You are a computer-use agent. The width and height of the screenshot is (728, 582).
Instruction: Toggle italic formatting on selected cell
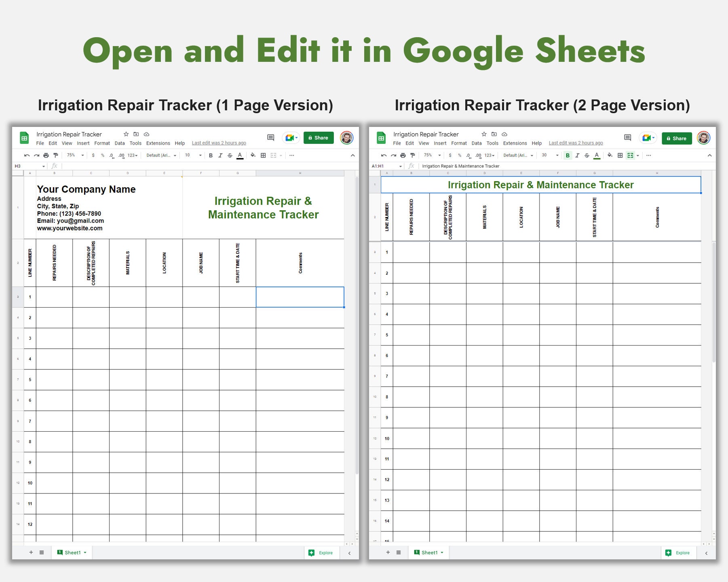(x=221, y=155)
